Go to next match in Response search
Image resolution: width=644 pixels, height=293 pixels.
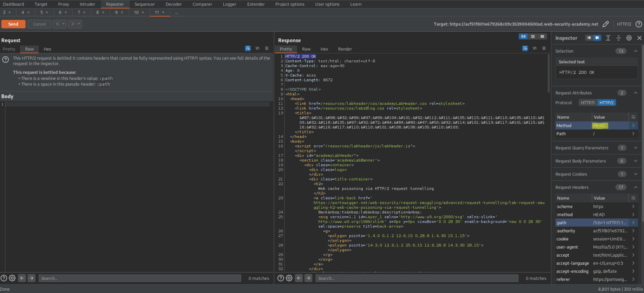pyautogui.click(x=308, y=278)
